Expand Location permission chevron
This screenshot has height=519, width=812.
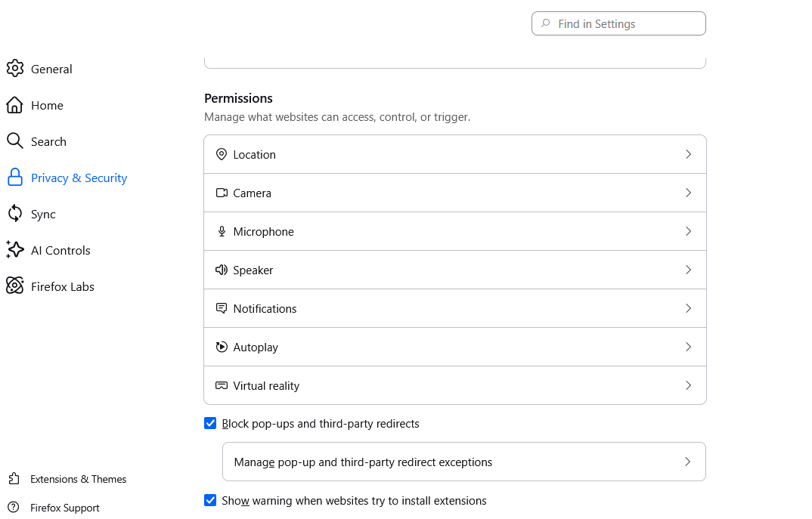click(x=688, y=154)
